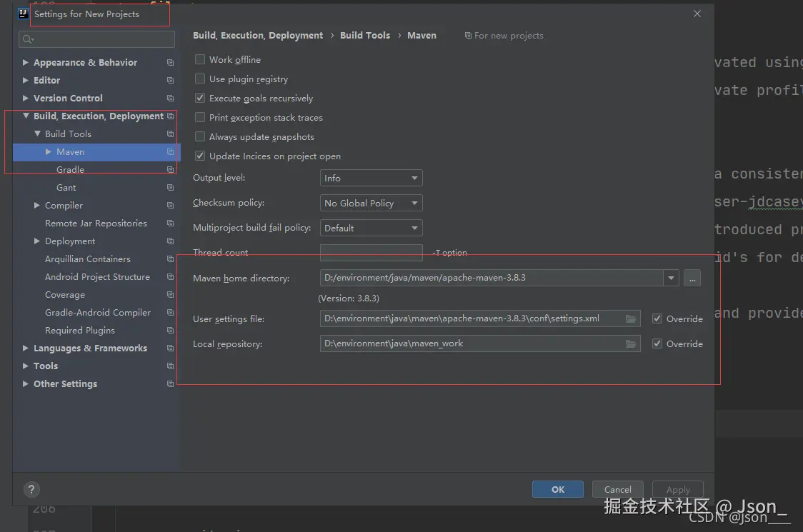Select Required Plugins
This screenshot has width=803, height=532.
tap(80, 331)
